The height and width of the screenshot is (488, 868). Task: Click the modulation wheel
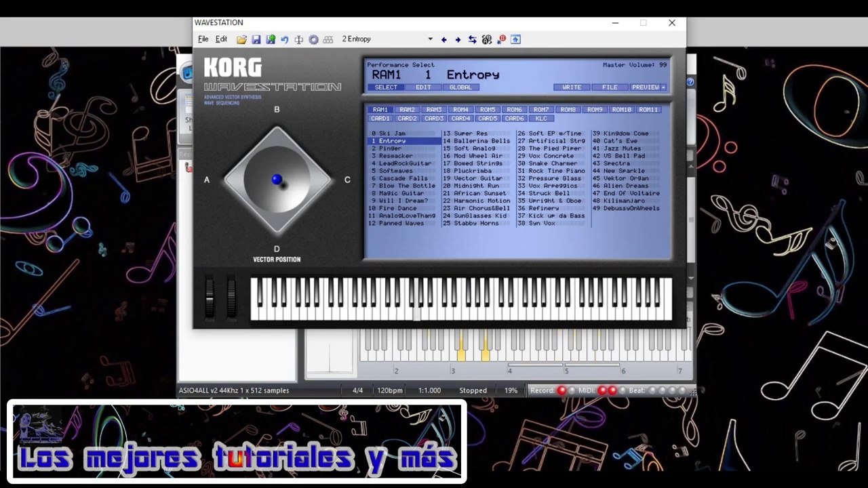point(231,297)
